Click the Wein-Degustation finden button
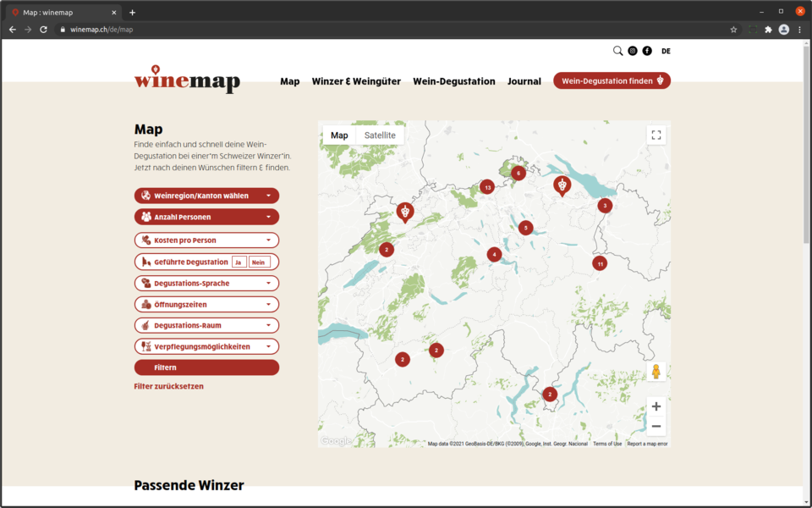Image resolution: width=812 pixels, height=508 pixels. coord(612,81)
